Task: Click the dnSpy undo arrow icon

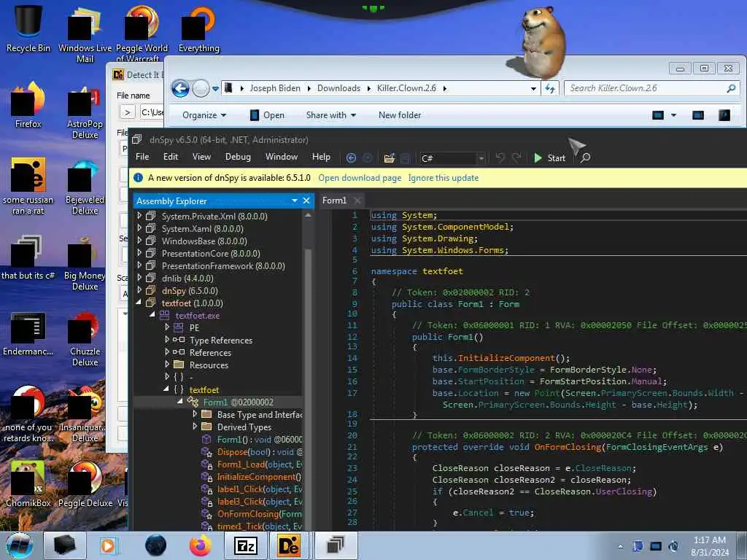Action: click(500, 157)
